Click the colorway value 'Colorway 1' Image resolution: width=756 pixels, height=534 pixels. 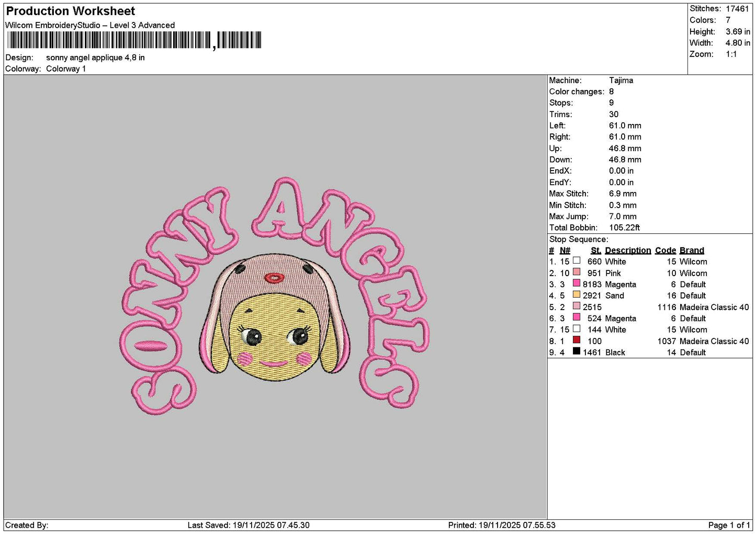point(66,69)
